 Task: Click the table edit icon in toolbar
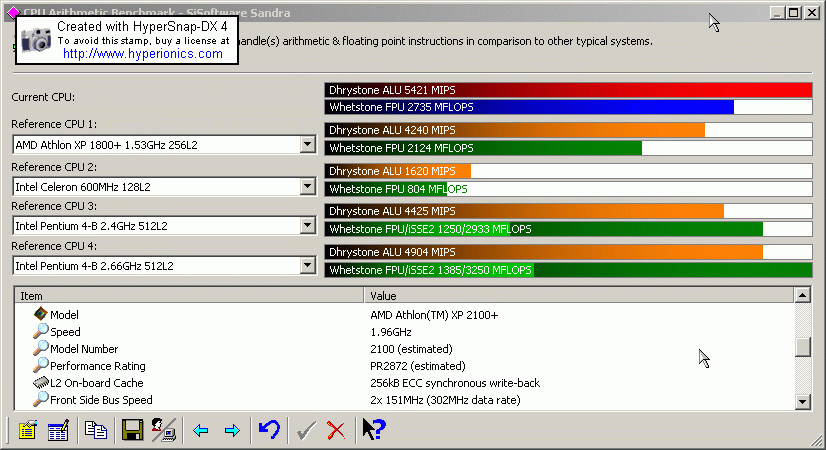(58, 430)
